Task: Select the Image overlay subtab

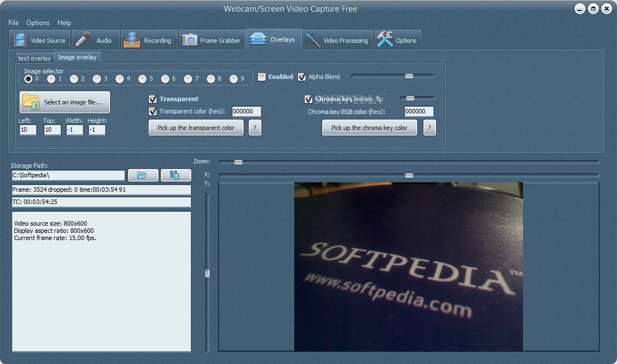Action: tap(77, 57)
